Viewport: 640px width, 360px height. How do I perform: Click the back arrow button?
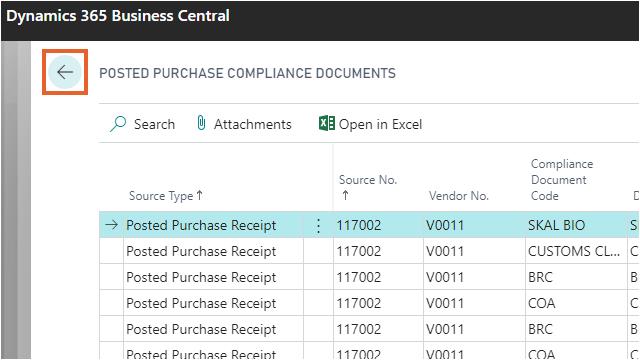coord(65,72)
